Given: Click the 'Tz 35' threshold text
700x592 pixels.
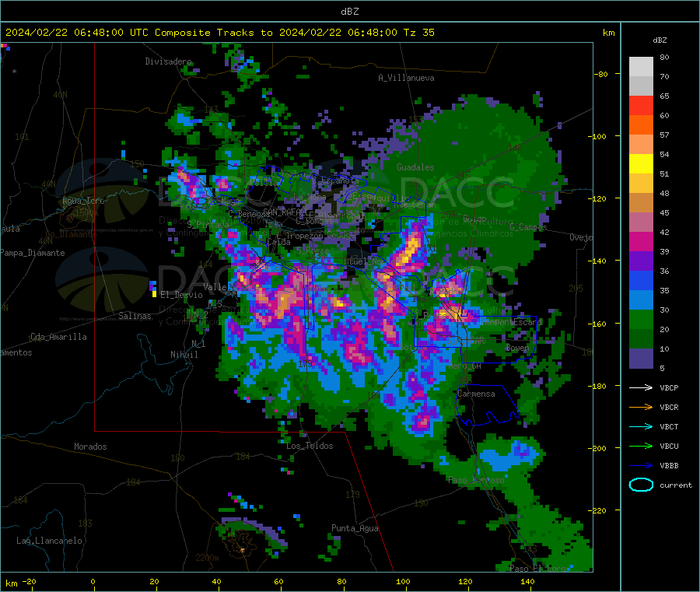Looking at the screenshot, I should point(418,33).
